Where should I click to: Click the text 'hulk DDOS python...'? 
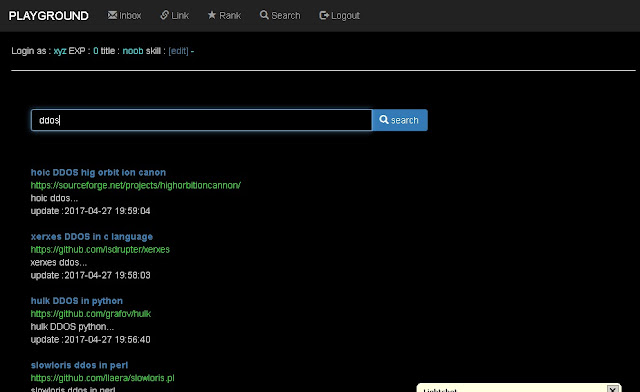[x=72, y=327]
